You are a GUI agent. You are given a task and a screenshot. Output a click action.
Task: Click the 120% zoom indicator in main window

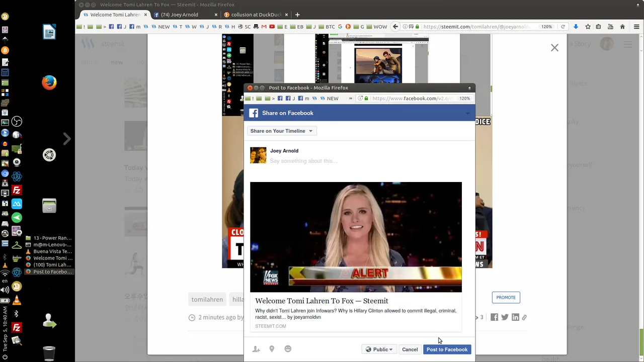click(x=547, y=27)
